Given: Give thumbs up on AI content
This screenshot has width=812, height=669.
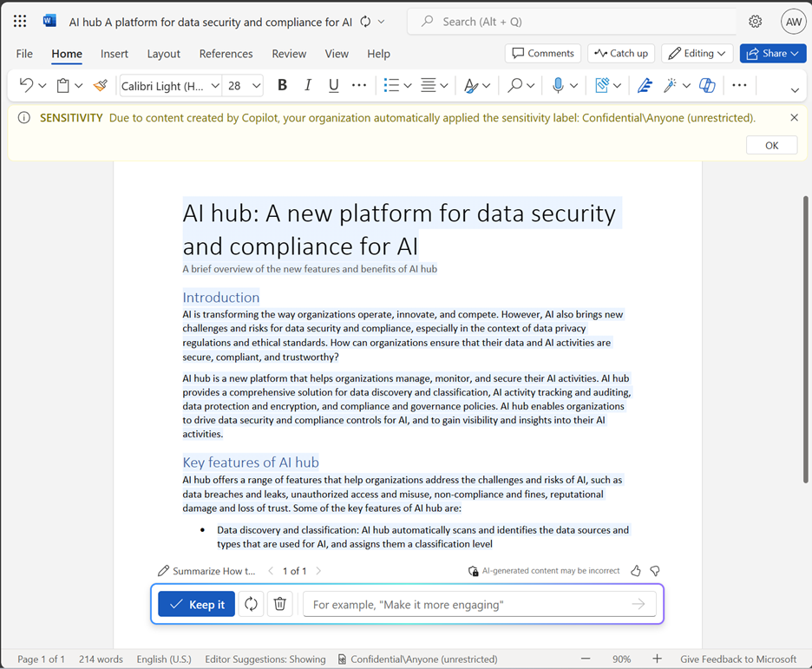Looking at the screenshot, I should [636, 571].
